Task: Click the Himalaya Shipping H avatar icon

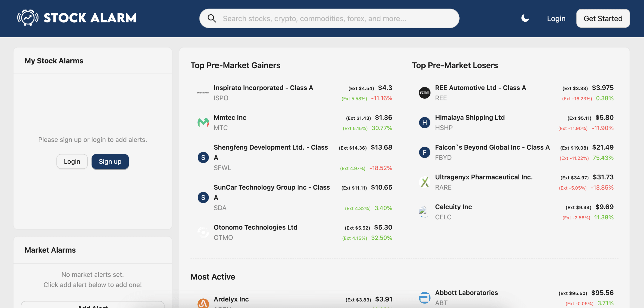Action: coord(425,123)
